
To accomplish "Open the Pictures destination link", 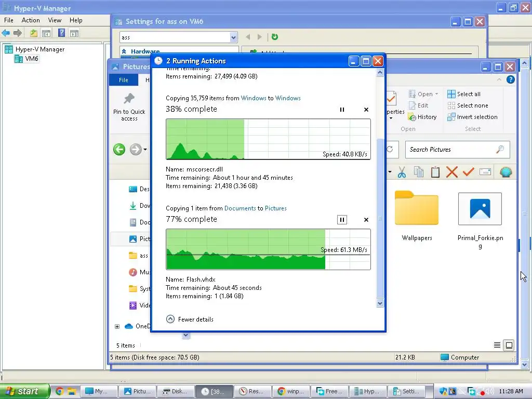I will point(275,208).
